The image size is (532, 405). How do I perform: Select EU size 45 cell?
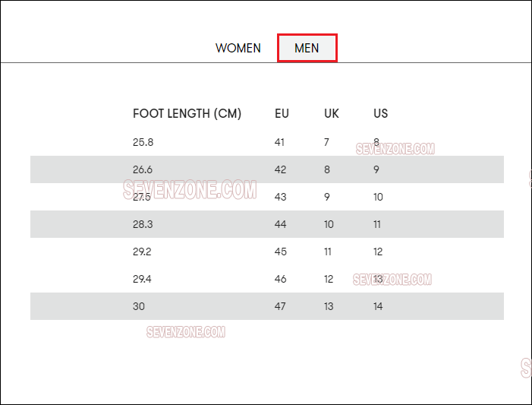(x=280, y=252)
